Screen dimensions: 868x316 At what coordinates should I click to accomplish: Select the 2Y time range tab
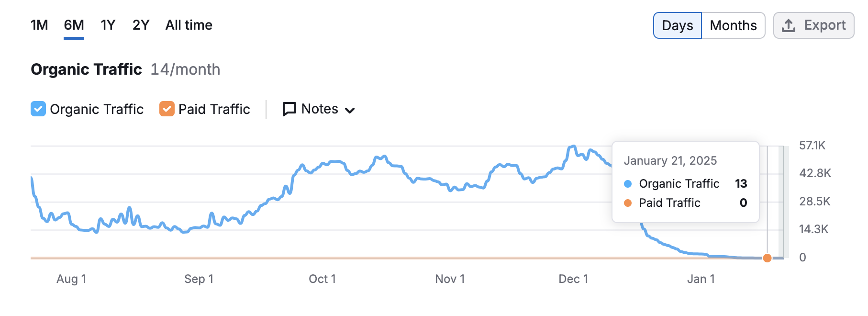[x=141, y=25]
